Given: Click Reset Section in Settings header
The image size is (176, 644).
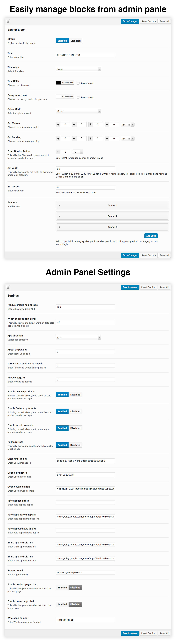Looking at the screenshot, I should (x=148, y=287).
